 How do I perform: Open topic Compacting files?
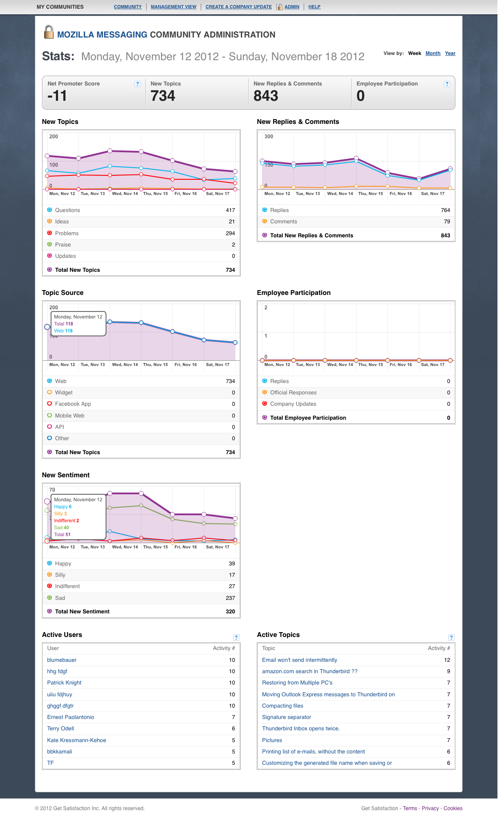(282, 706)
